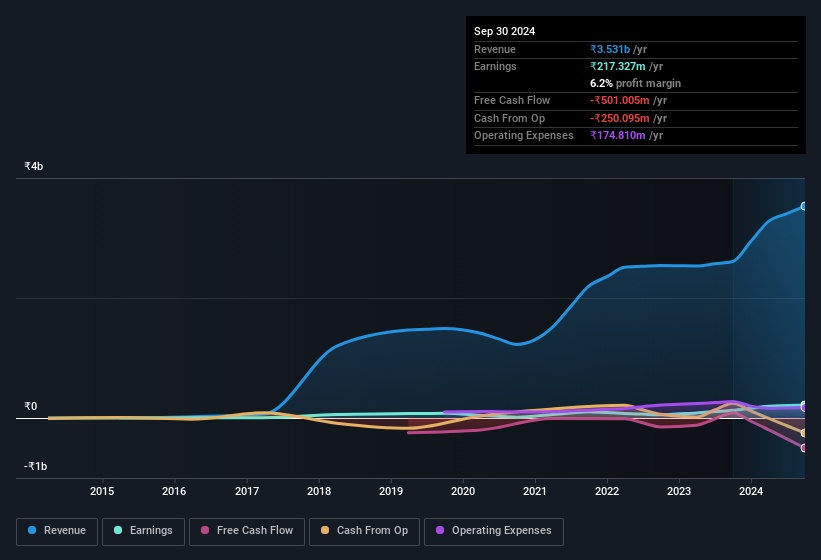Click the ₹174.810m operating expenses value
Screen dimensions: 821x560
pyautogui.click(x=618, y=136)
